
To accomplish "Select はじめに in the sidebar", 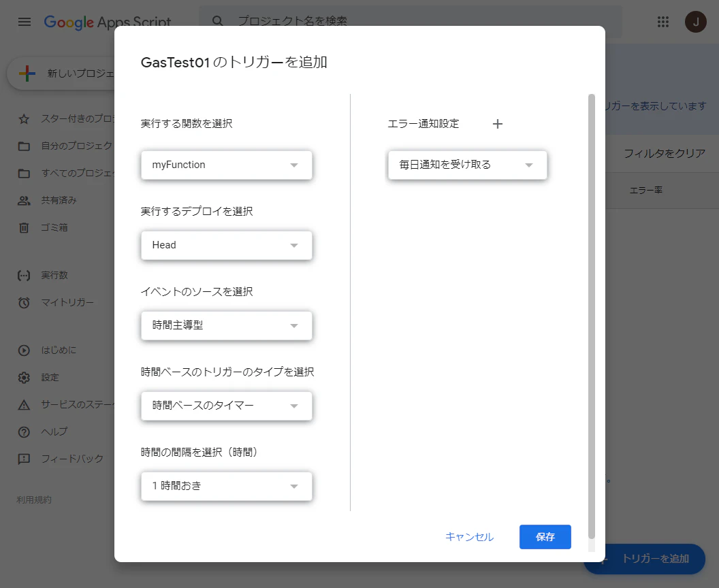I will [59, 350].
